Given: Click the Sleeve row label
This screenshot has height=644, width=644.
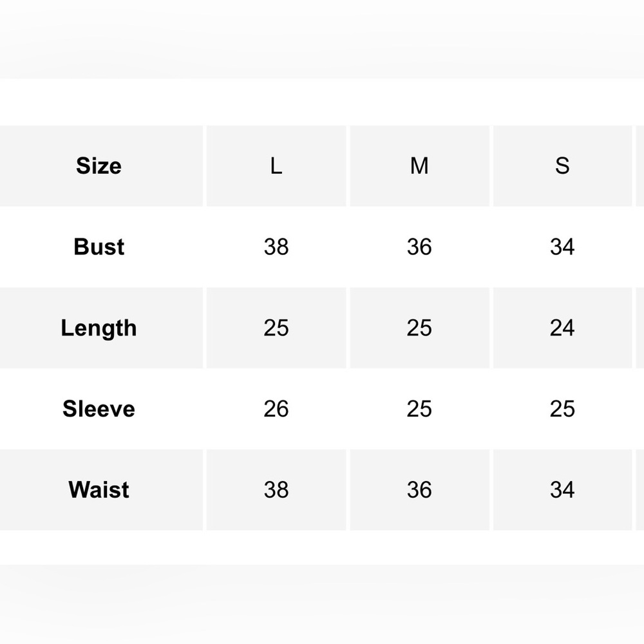Looking at the screenshot, I should tap(99, 409).
